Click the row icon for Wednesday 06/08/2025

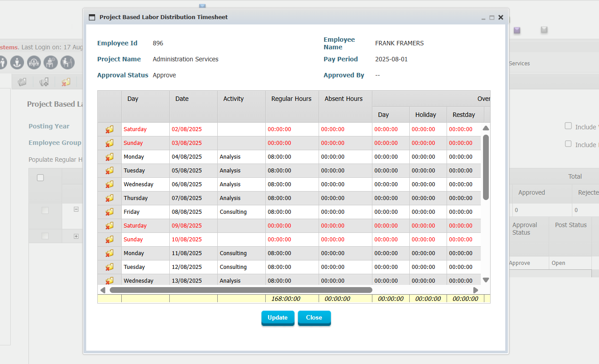coord(109,184)
